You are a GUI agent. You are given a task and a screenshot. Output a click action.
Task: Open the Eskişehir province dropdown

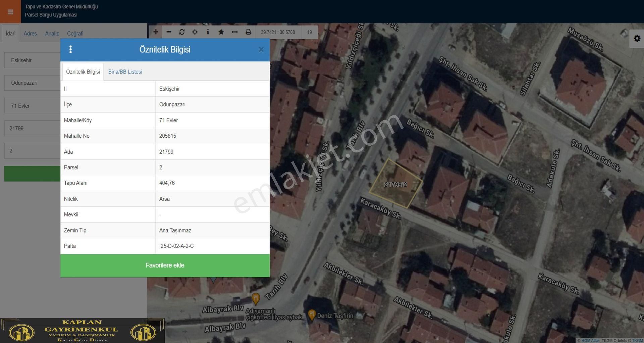click(32, 60)
